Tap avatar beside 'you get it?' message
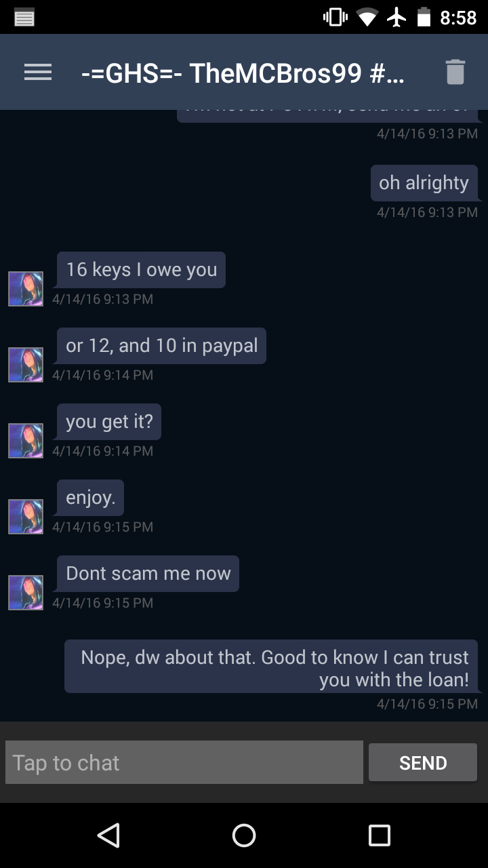488x868 pixels. pos(26,441)
